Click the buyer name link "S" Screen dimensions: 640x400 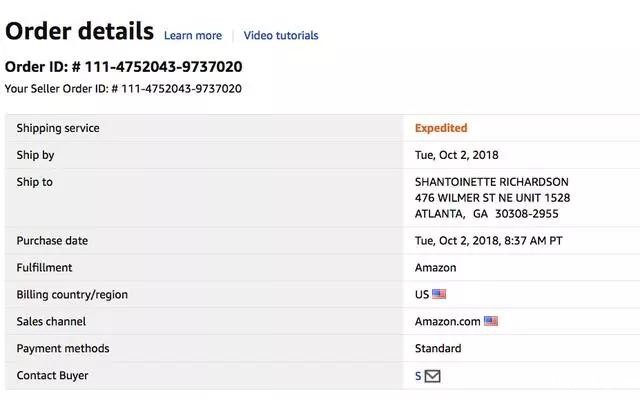[418, 376]
